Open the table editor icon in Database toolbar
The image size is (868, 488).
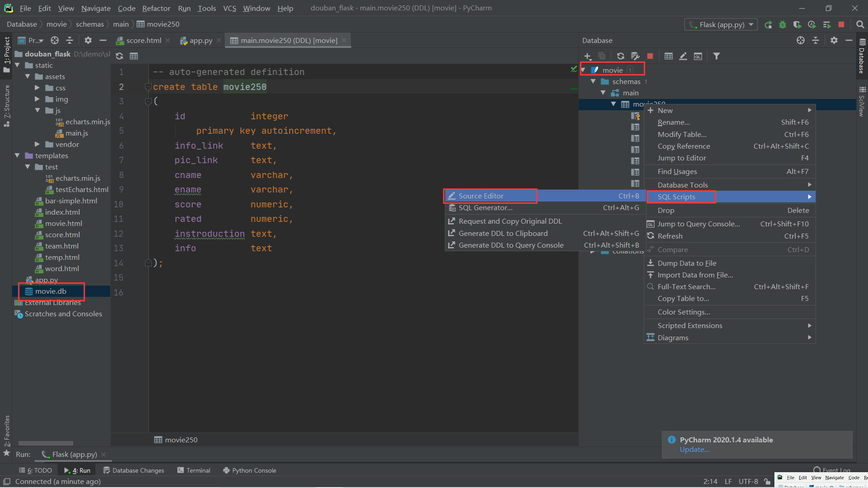[669, 56]
